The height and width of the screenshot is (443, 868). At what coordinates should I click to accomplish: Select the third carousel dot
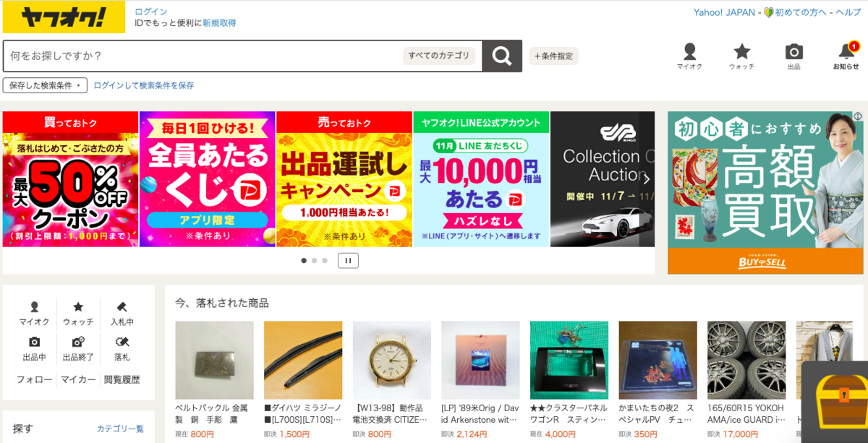pyautogui.click(x=325, y=260)
